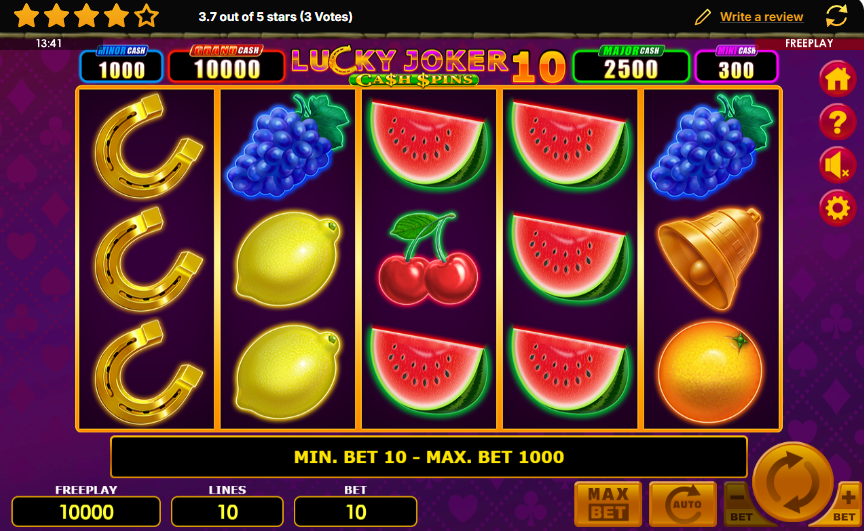
Task: Click the refresh arrows icon top right
Action: tap(836, 16)
